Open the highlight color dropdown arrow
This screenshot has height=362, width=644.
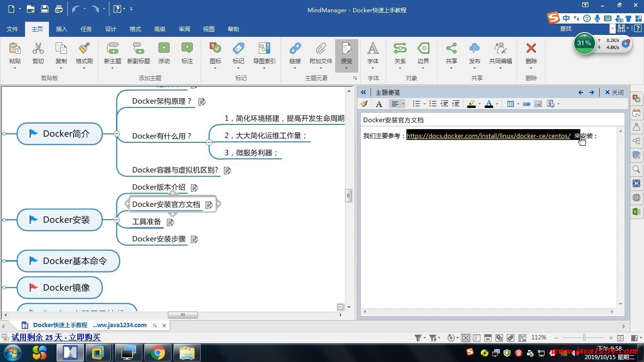[479, 104]
